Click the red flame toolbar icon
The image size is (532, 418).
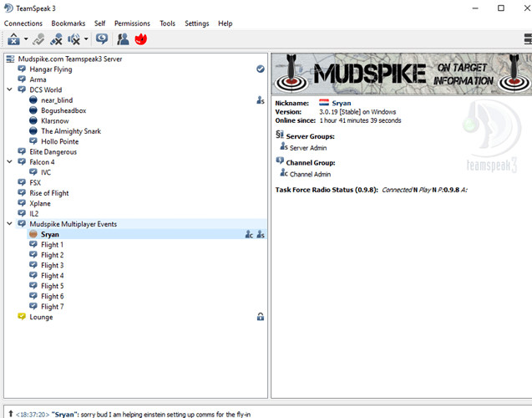tap(141, 38)
